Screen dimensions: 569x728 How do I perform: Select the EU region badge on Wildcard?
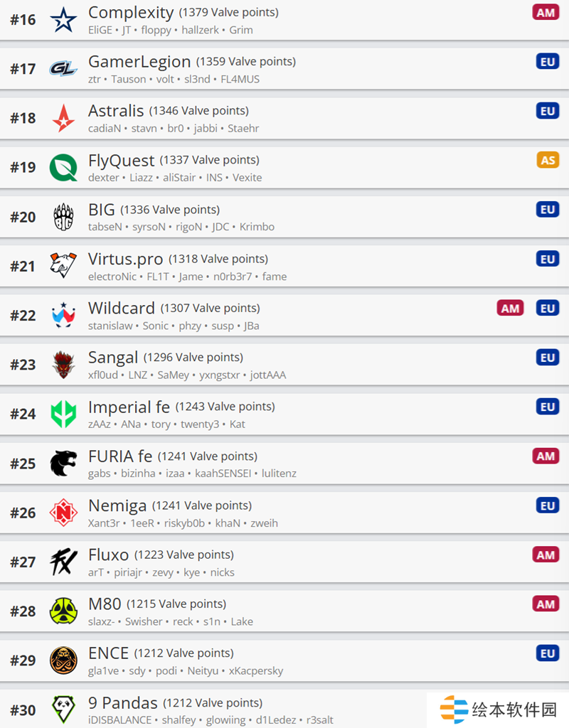(548, 309)
